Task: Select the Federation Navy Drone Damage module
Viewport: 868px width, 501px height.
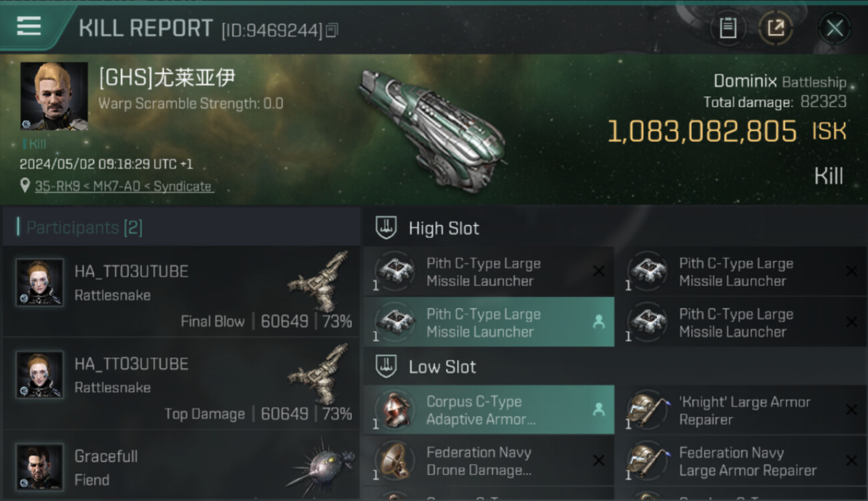Action: pos(488,461)
